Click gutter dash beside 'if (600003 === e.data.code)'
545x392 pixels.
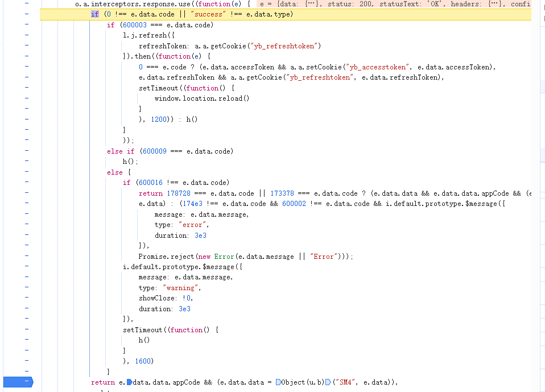[x=27, y=24]
